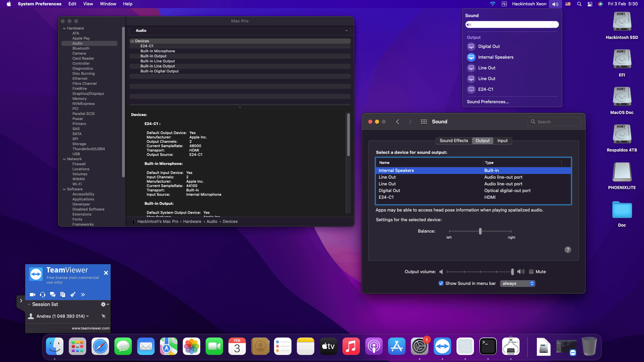The image size is (644, 362).
Task: Open Music from the Dock
Action: [x=351, y=347]
